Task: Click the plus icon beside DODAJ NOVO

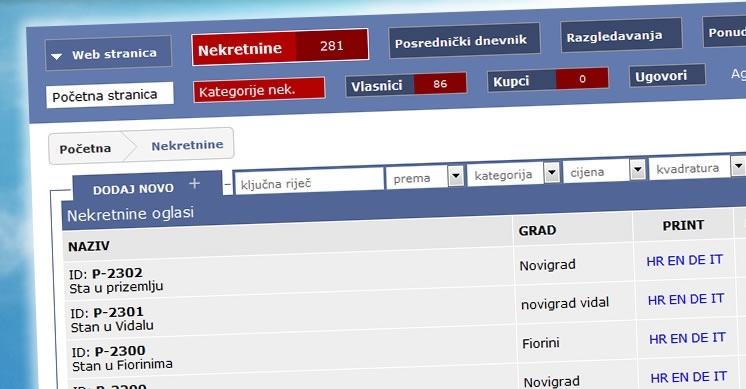Action: coord(194,184)
